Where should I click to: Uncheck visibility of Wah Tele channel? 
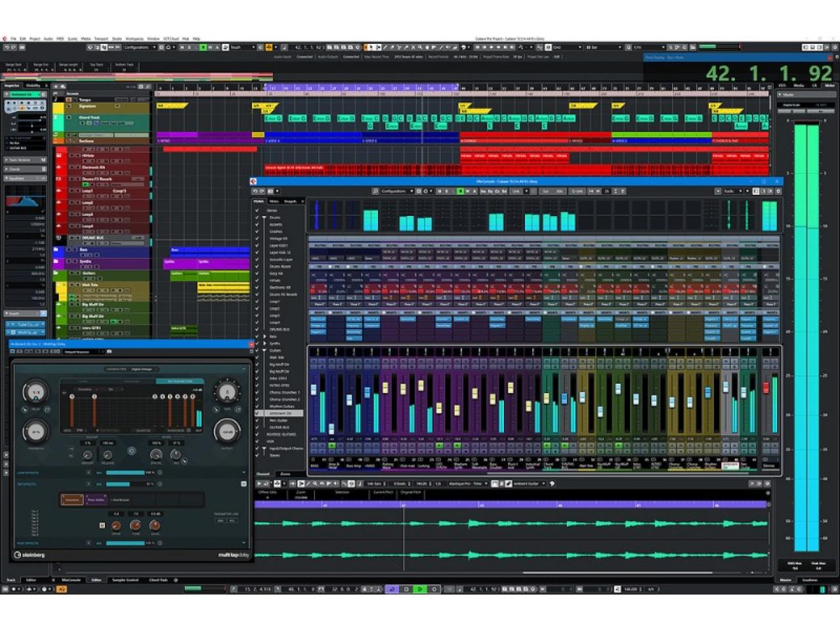click(257, 357)
